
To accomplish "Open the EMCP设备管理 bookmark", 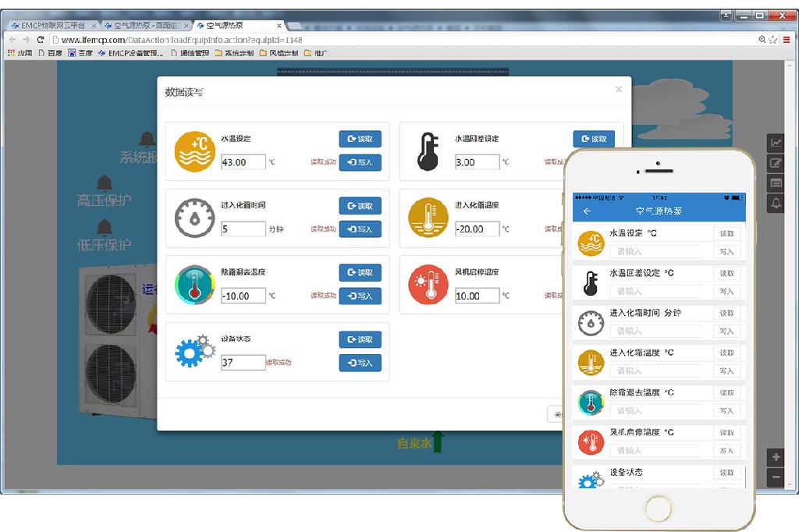I will 131,53.
